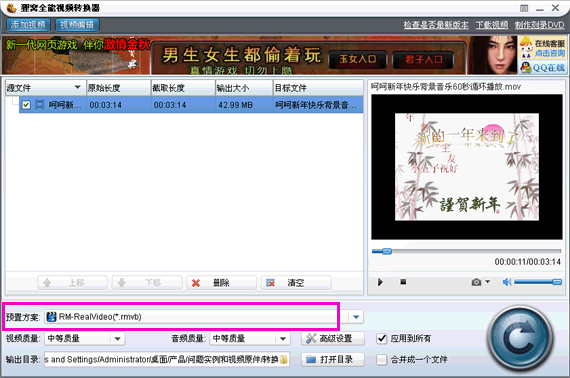Screen dimensions: 570x378
Task: Play the preview video
Action: (x=380, y=282)
